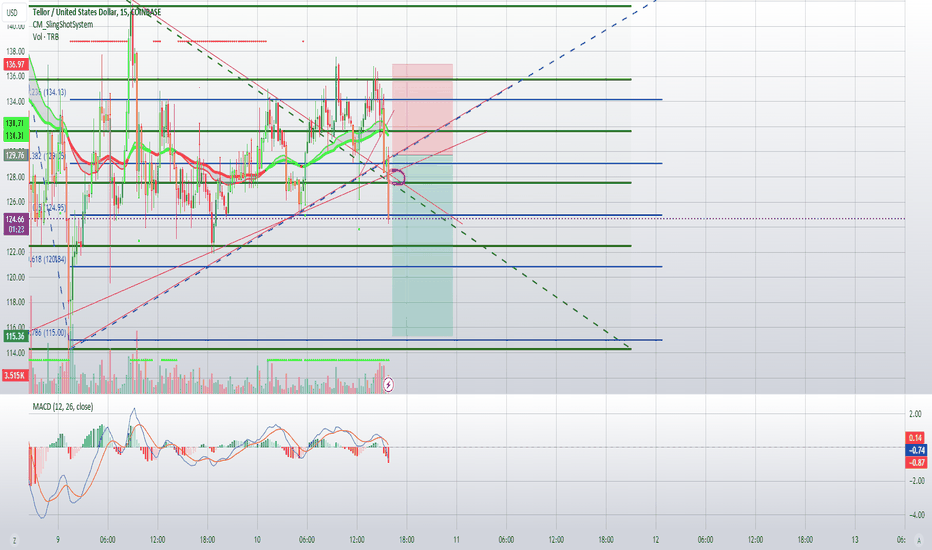Open the USD currency selector
Viewport: 932px width, 550px height.
click(x=12, y=12)
